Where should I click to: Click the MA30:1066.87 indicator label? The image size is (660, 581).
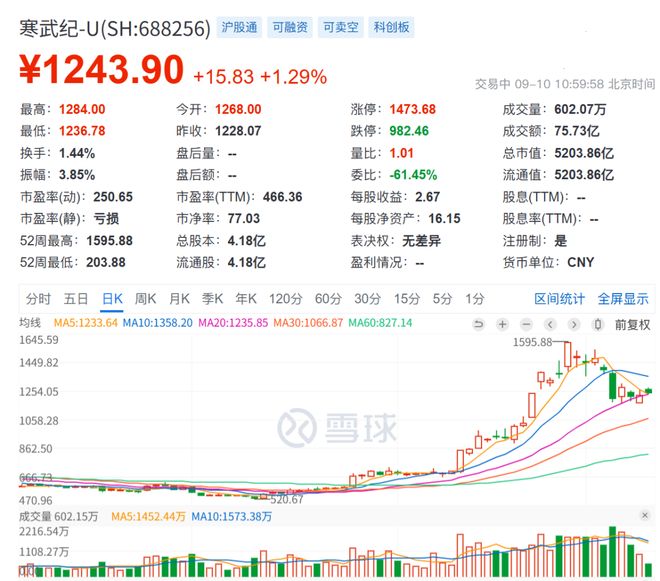[308, 323]
